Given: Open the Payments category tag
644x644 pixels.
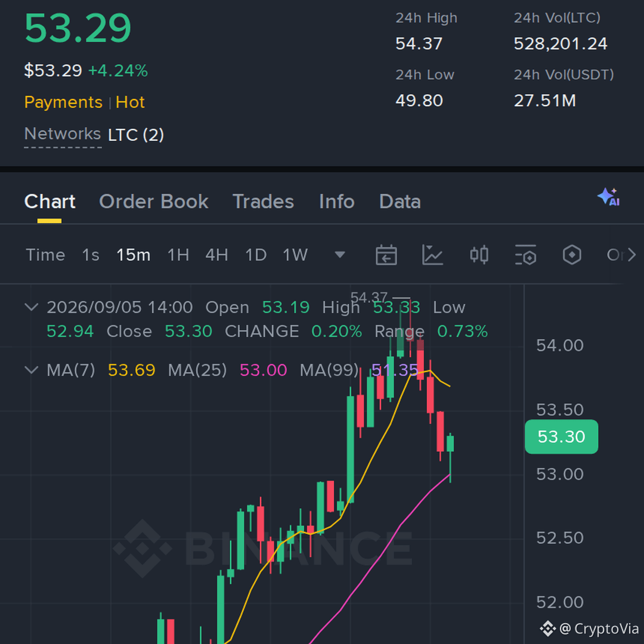Looking at the screenshot, I should point(63,102).
